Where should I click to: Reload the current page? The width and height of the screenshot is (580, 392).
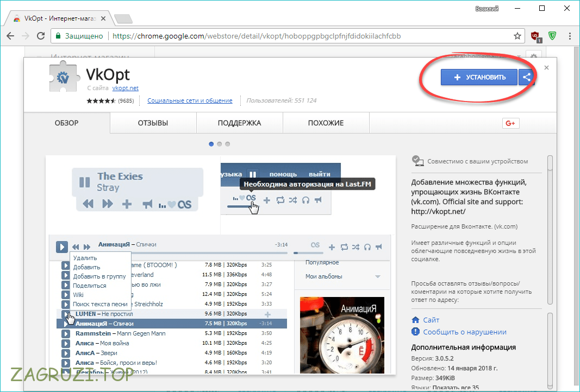[x=41, y=36]
